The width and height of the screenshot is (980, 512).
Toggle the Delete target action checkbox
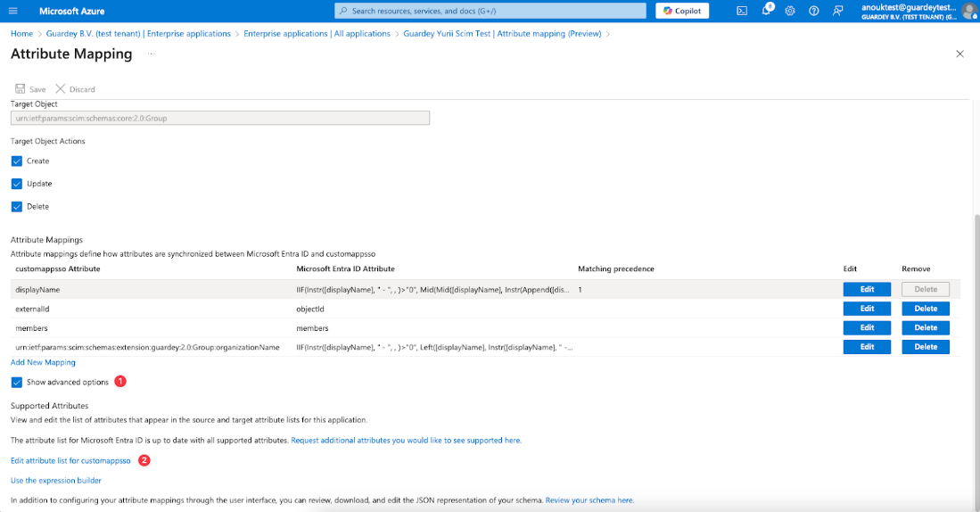tap(17, 207)
